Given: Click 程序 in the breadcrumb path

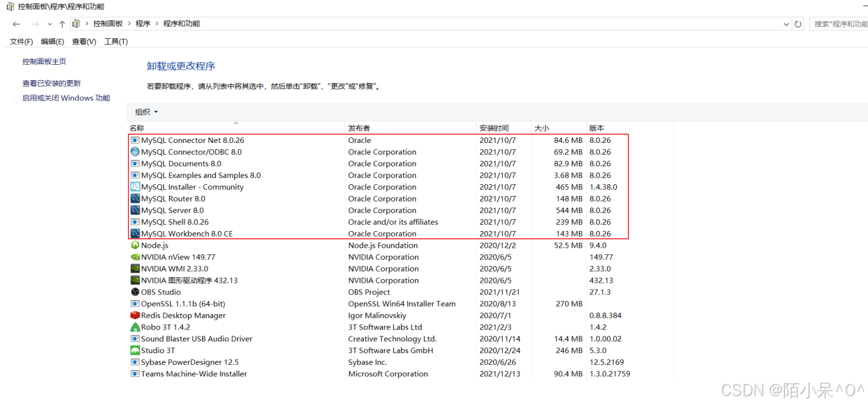Looking at the screenshot, I should coord(143,24).
